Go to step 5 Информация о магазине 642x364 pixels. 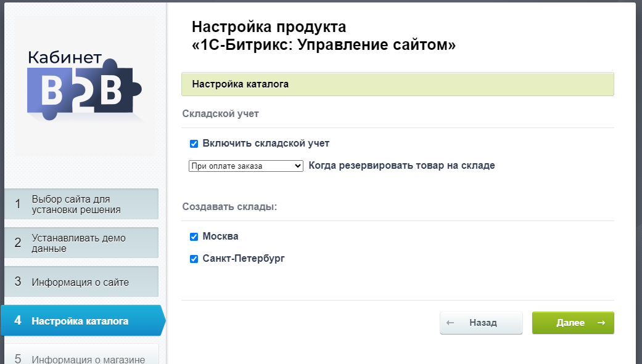click(81, 355)
